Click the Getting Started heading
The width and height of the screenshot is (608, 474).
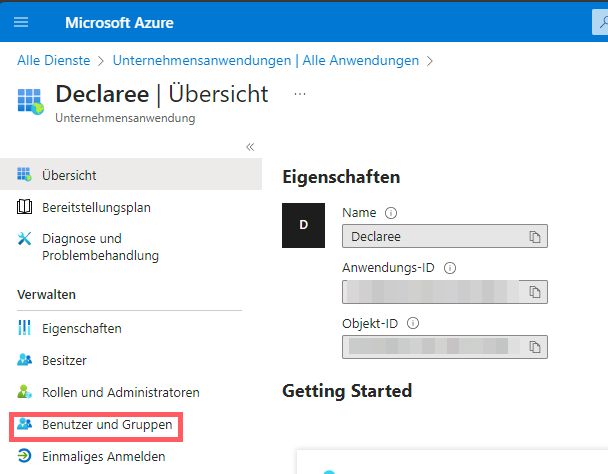point(347,391)
